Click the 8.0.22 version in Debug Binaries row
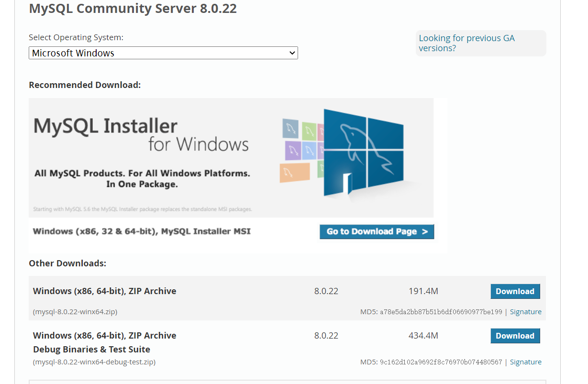The width and height of the screenshot is (588, 384). click(x=326, y=336)
